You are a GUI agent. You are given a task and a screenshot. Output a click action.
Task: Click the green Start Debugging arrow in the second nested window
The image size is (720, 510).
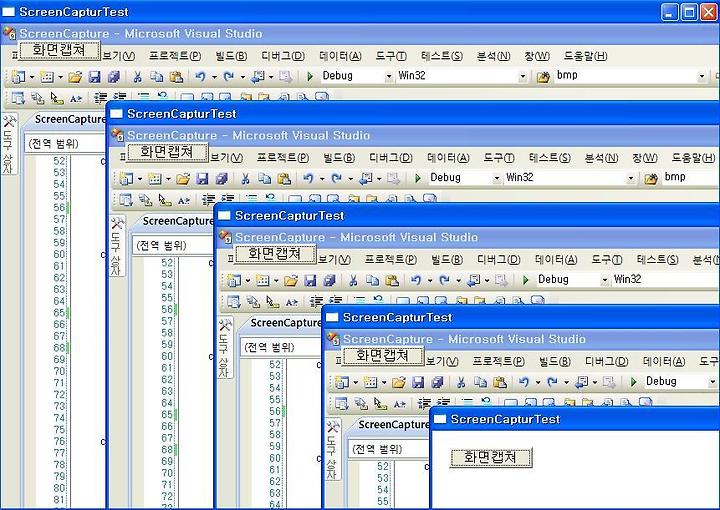(x=418, y=178)
